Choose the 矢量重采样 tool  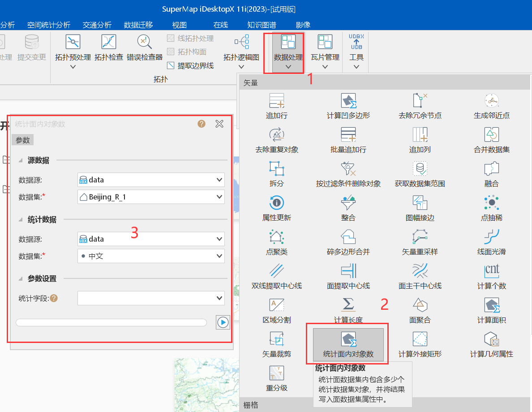[420, 242]
